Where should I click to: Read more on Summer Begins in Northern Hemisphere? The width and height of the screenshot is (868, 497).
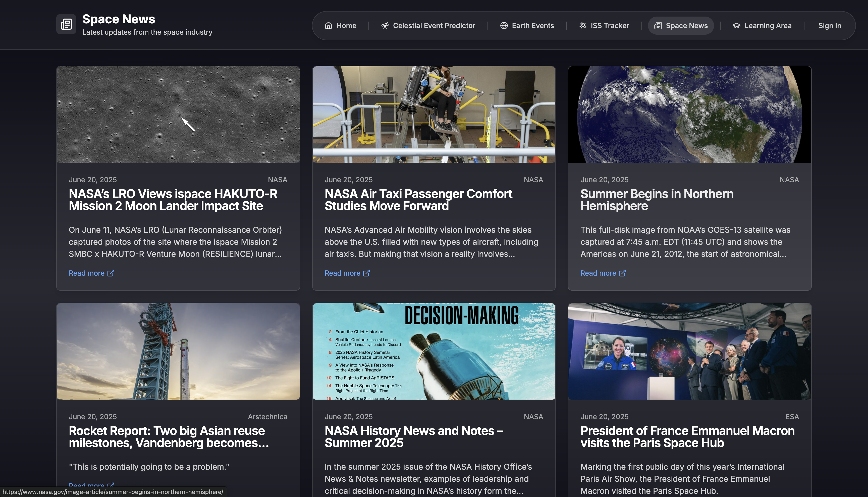[x=598, y=273]
